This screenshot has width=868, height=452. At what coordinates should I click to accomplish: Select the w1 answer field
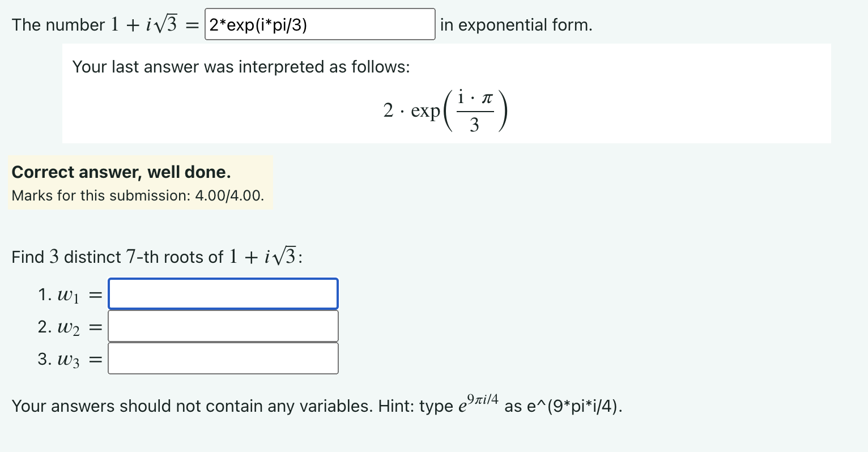(x=223, y=293)
